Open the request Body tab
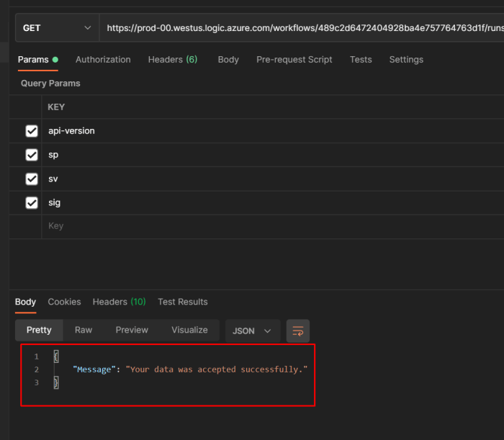This screenshot has width=504, height=440. tap(228, 60)
